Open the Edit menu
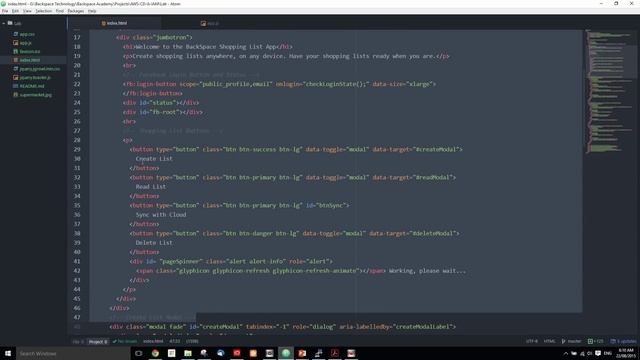 point(15,11)
